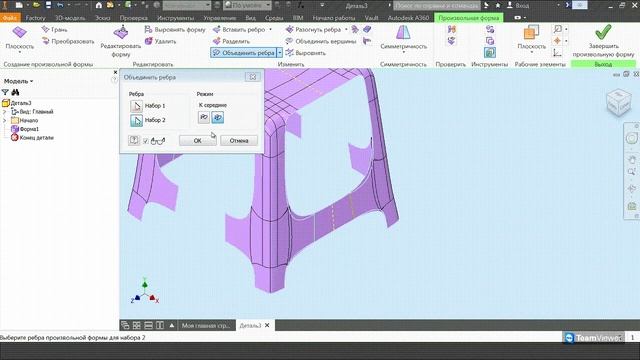The image size is (640, 360).
Task: Open the Симметричность symmetry tool
Action: point(403,38)
